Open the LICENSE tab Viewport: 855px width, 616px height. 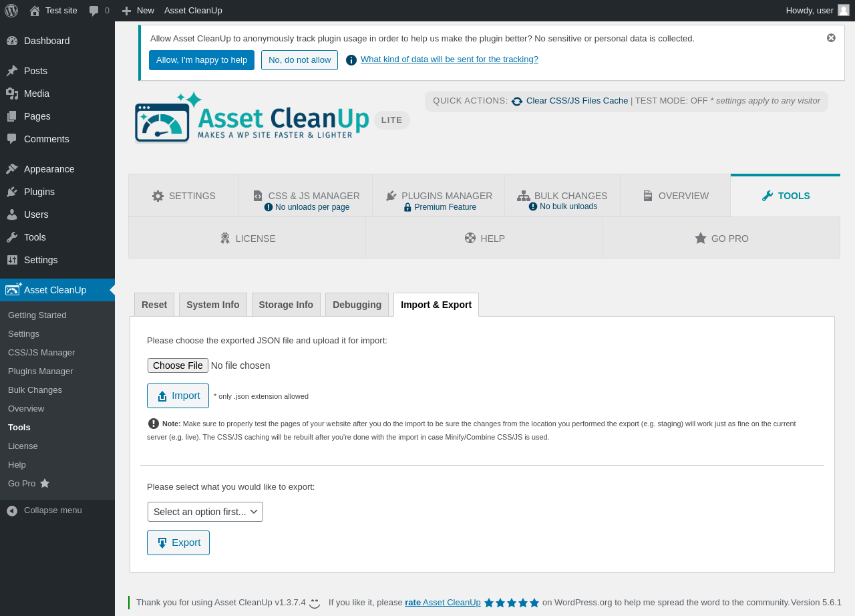tap(247, 238)
